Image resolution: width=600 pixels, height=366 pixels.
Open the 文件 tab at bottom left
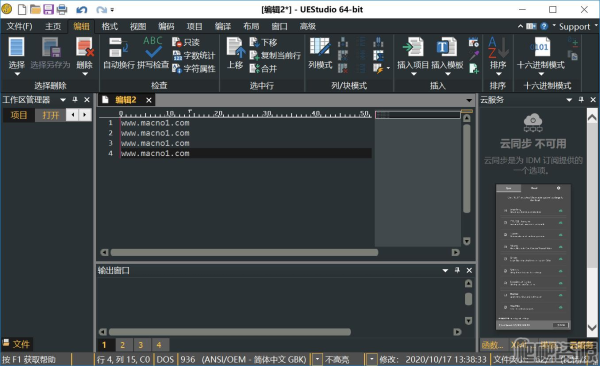[x=16, y=344]
